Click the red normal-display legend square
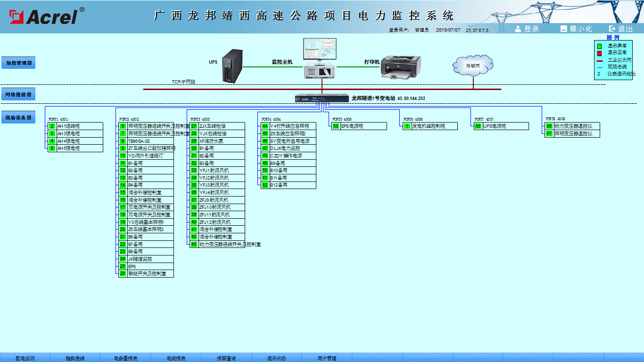Viewport: 644px width, 362px height. (x=600, y=53)
